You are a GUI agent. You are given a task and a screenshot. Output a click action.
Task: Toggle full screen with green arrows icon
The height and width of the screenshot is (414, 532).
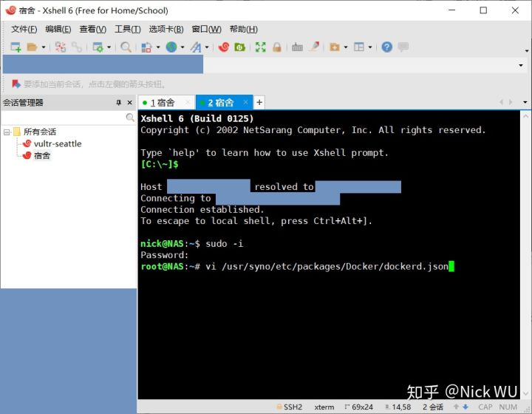click(x=260, y=47)
